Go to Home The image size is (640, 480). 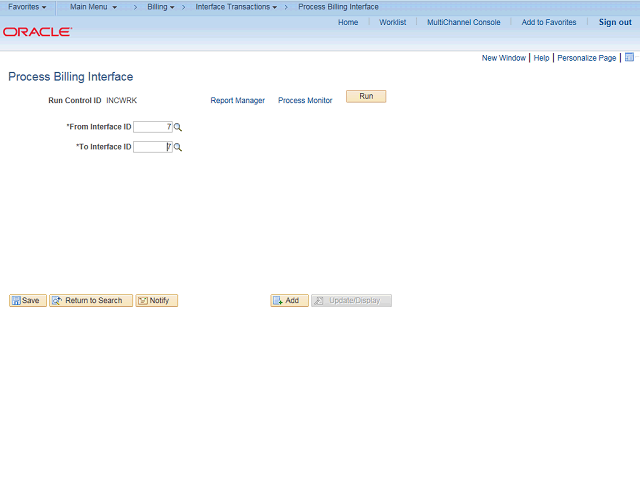coord(348,22)
